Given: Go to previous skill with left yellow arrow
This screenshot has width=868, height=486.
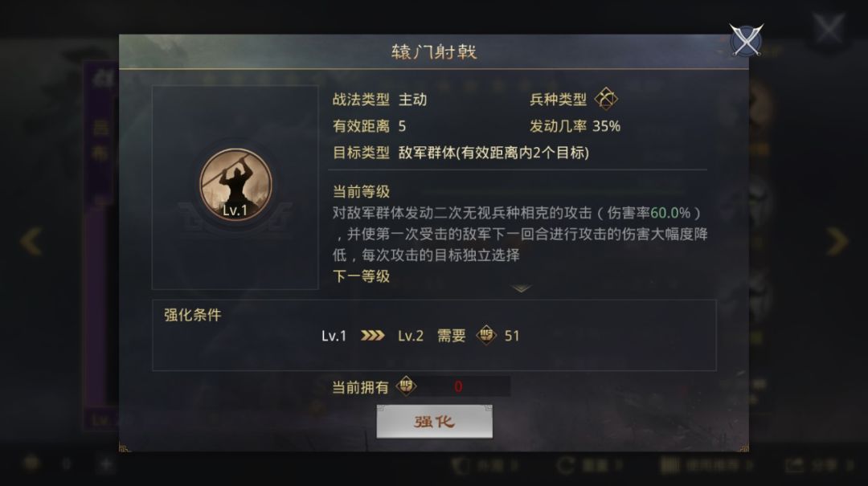Looking at the screenshot, I should coord(31,241).
